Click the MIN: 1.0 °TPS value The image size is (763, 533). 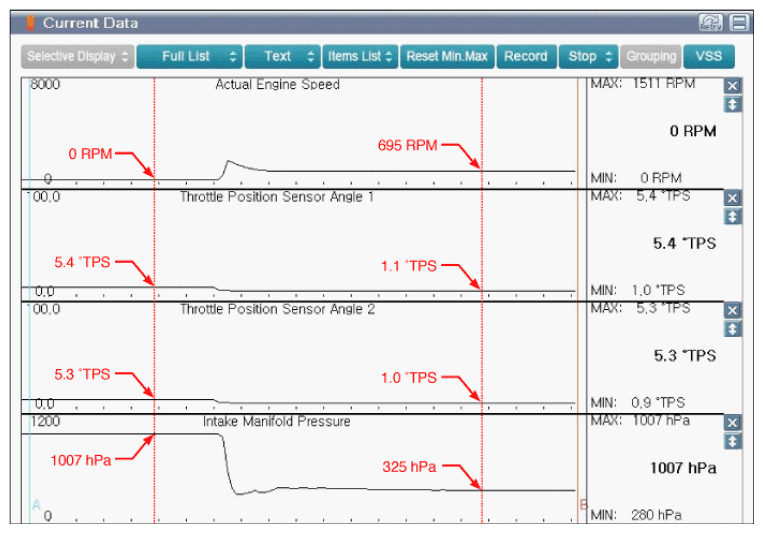pos(637,290)
